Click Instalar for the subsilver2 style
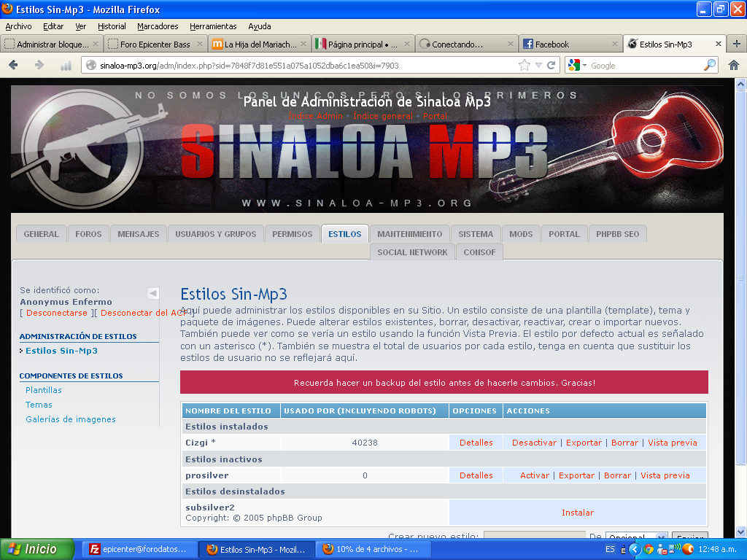The height and width of the screenshot is (560, 747). [577, 513]
